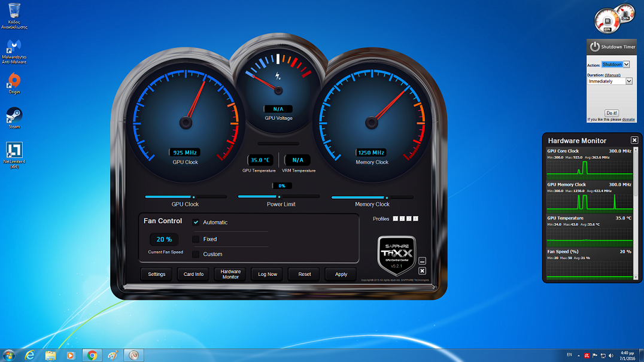Click the Sapphire TRIXX shield logo
Screen dimensions: 644x362
[396, 255]
